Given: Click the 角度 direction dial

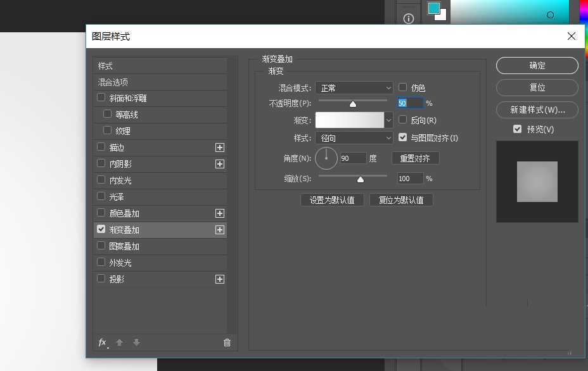Looking at the screenshot, I should (326, 158).
